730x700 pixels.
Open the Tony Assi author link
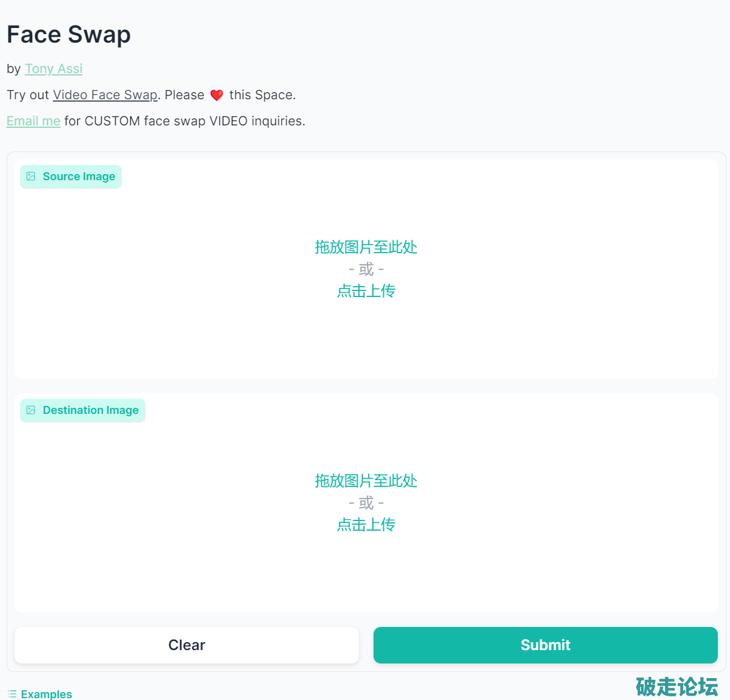tap(54, 69)
